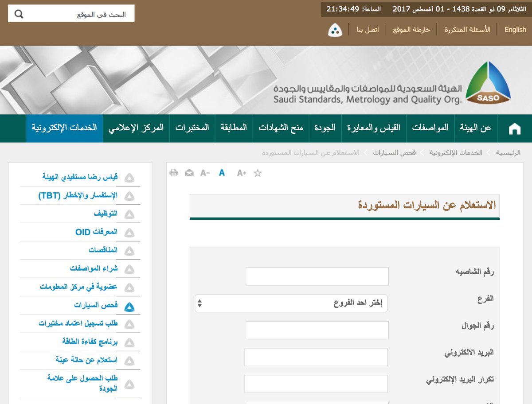Image resolution: width=532 pixels, height=404 pixels.
Task: Increase font size with the A+ icon
Action: point(241,173)
